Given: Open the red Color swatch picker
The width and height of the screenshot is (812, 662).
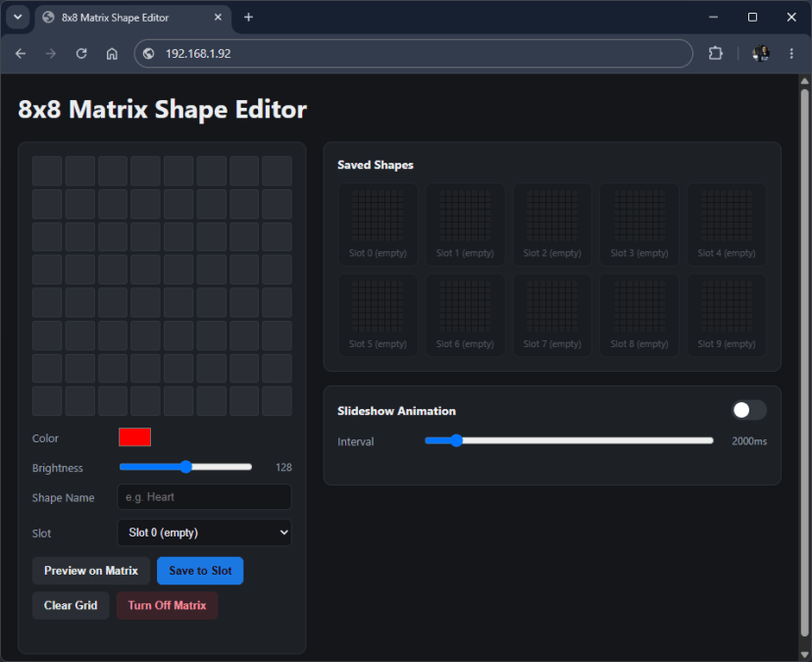Looking at the screenshot, I should coord(134,437).
